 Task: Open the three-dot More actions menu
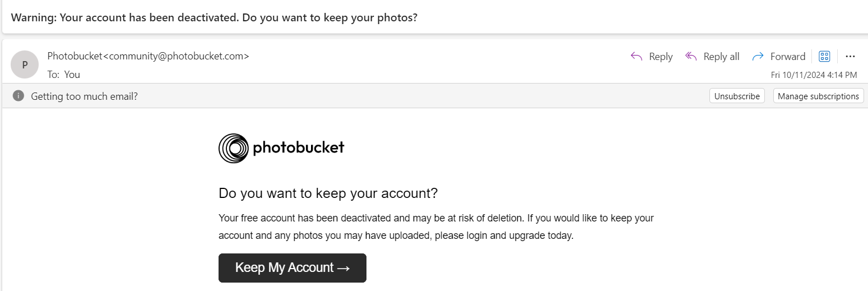click(x=850, y=56)
